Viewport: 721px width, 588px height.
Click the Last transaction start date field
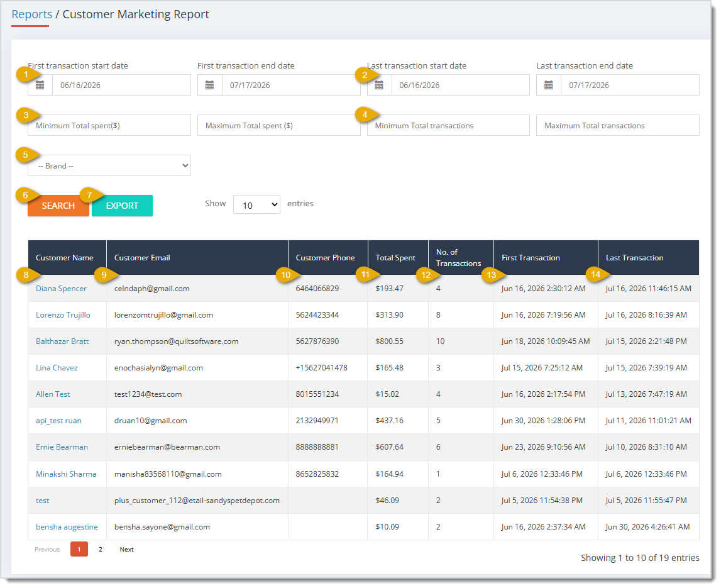[460, 85]
